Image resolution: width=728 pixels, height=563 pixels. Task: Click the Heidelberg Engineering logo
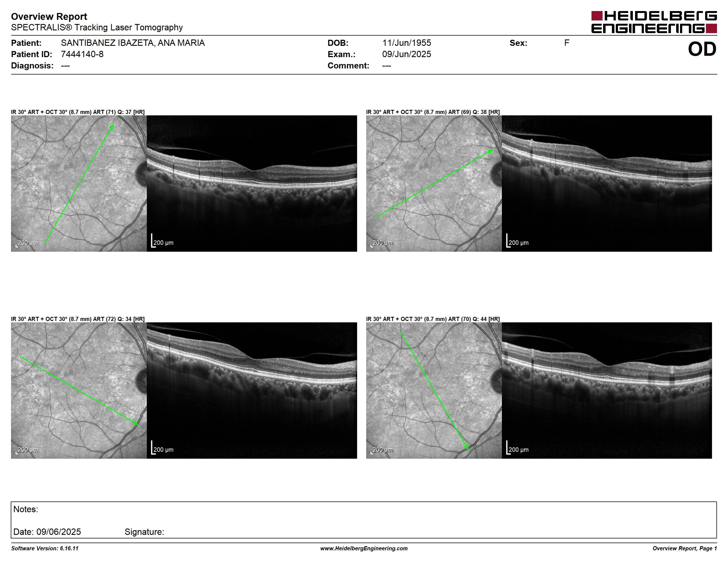[x=654, y=22]
